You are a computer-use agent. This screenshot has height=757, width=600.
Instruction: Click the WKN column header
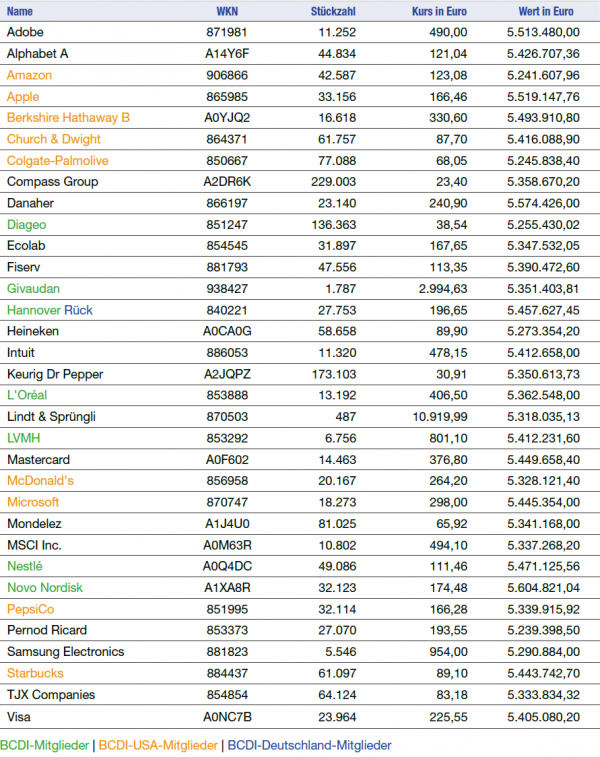[227, 11]
